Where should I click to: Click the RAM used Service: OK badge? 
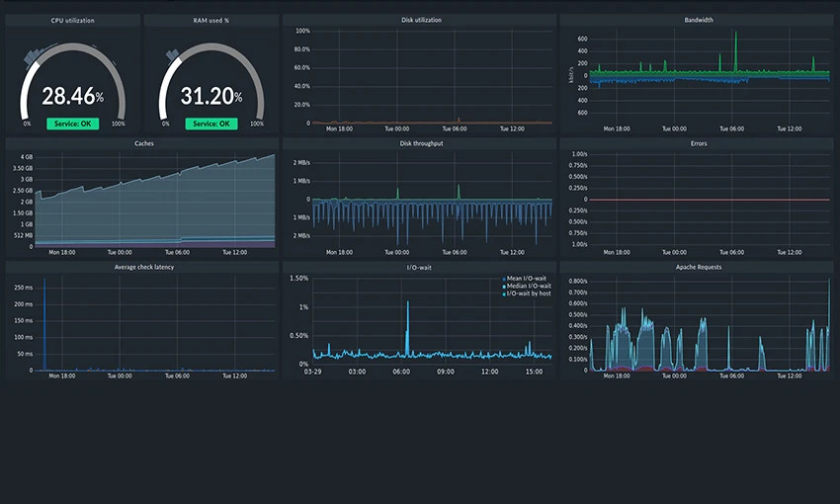tap(211, 124)
